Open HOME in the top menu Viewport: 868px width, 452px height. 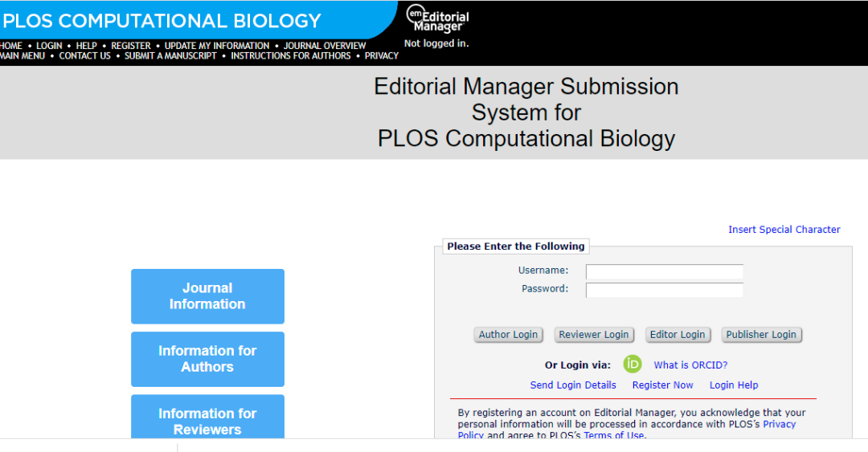click(11, 46)
